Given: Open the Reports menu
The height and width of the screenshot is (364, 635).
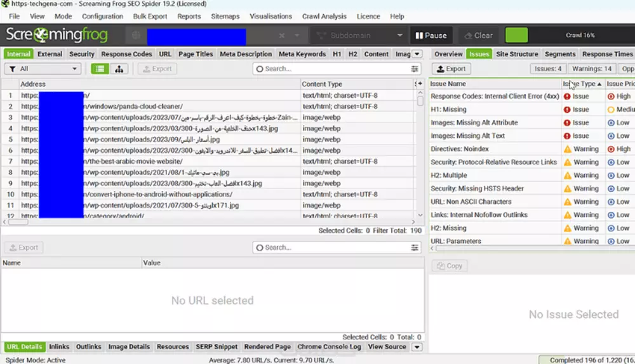Looking at the screenshot, I should (x=189, y=16).
